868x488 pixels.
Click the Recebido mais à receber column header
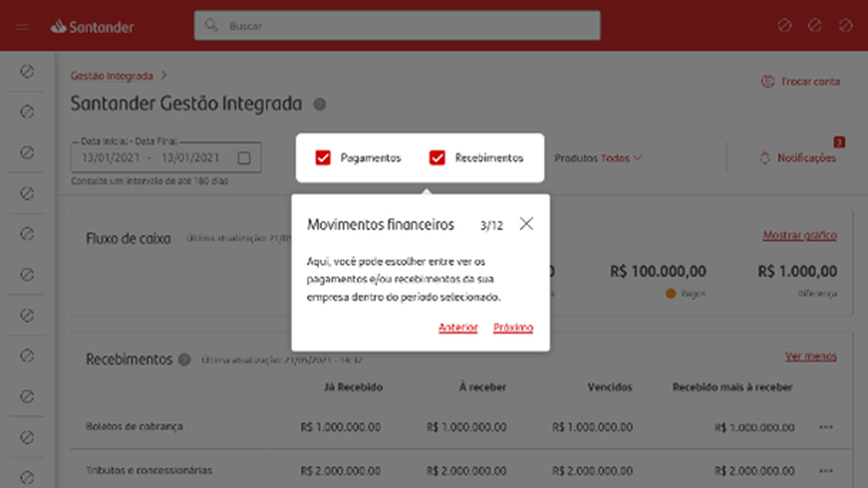(732, 387)
